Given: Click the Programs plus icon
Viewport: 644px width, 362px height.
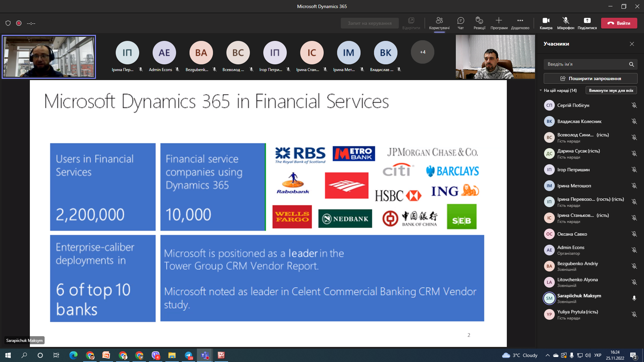Looking at the screenshot, I should pos(499,21).
